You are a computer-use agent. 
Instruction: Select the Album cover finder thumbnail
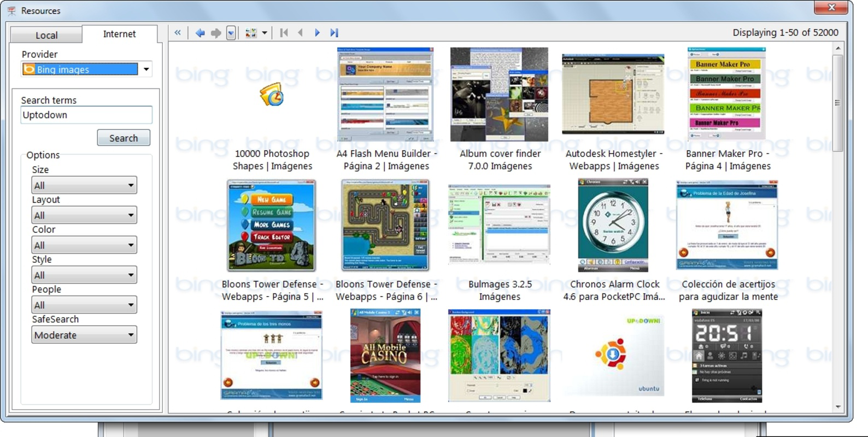pos(499,94)
